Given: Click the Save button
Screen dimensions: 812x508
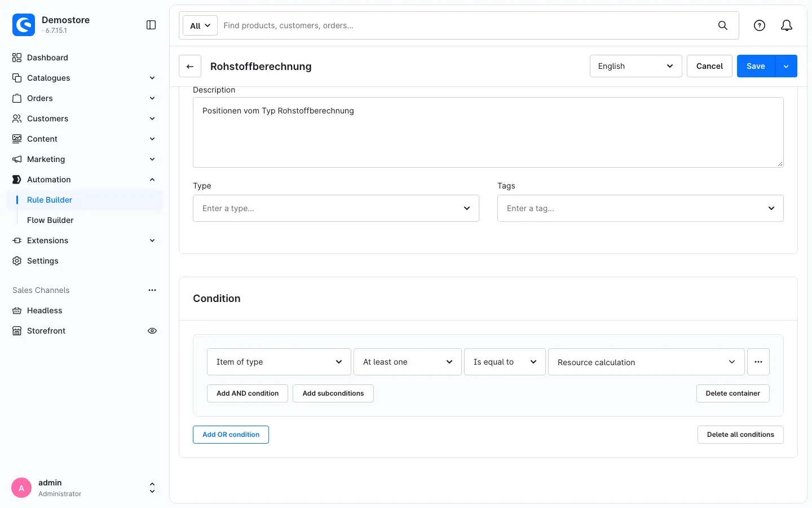Looking at the screenshot, I should click(756, 66).
